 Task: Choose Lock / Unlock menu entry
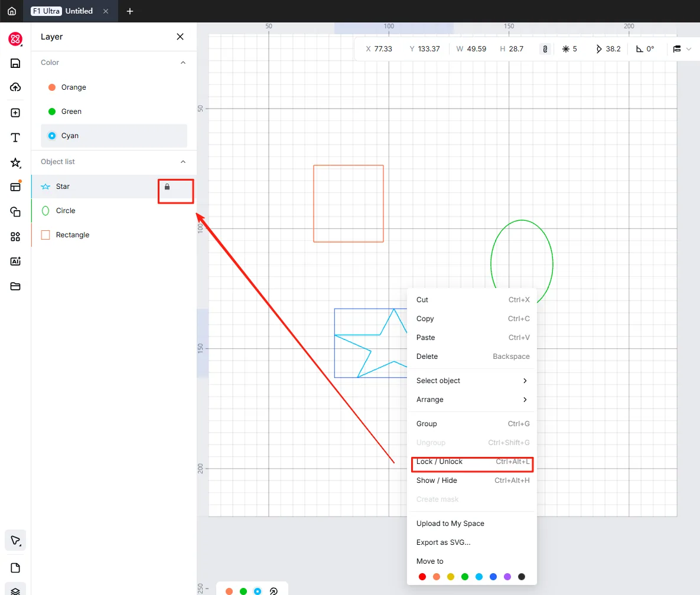[x=473, y=462]
